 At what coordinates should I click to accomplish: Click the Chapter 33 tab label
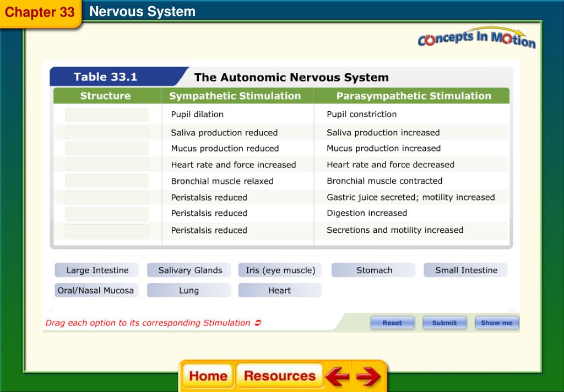40,12
